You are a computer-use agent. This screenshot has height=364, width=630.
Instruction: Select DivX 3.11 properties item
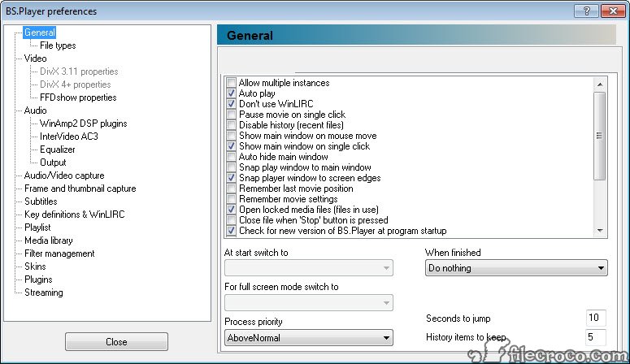tap(79, 71)
